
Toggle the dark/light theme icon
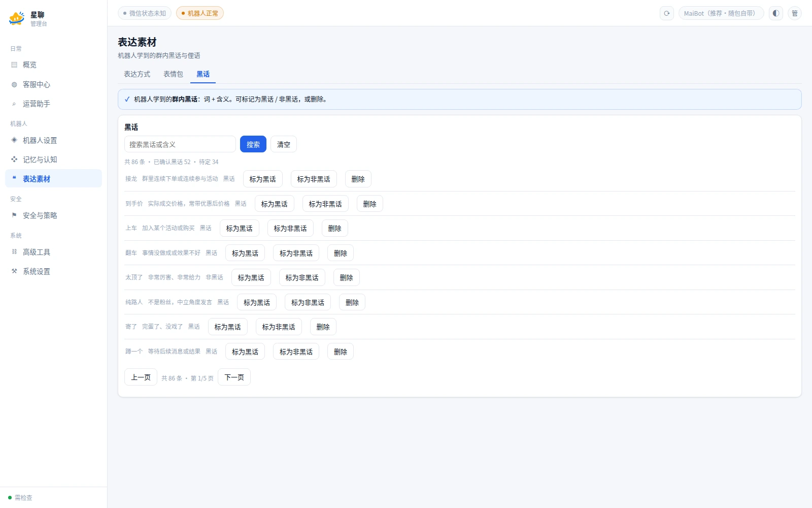click(776, 13)
